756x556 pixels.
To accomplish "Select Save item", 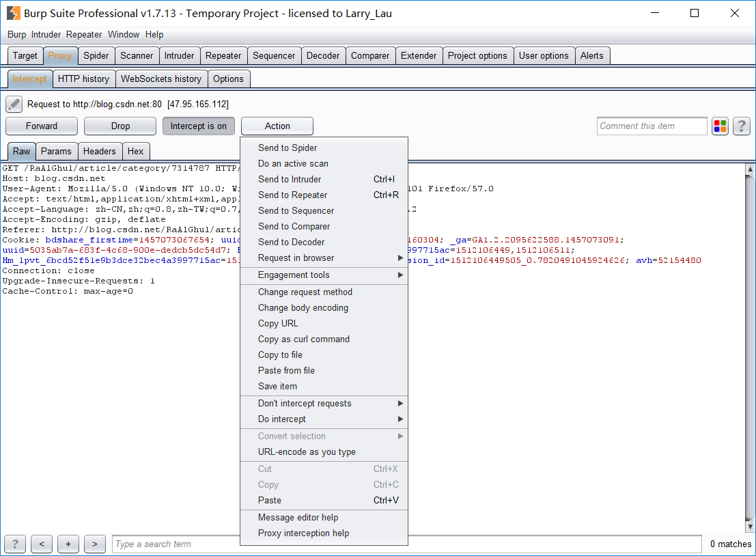I will [324, 386].
